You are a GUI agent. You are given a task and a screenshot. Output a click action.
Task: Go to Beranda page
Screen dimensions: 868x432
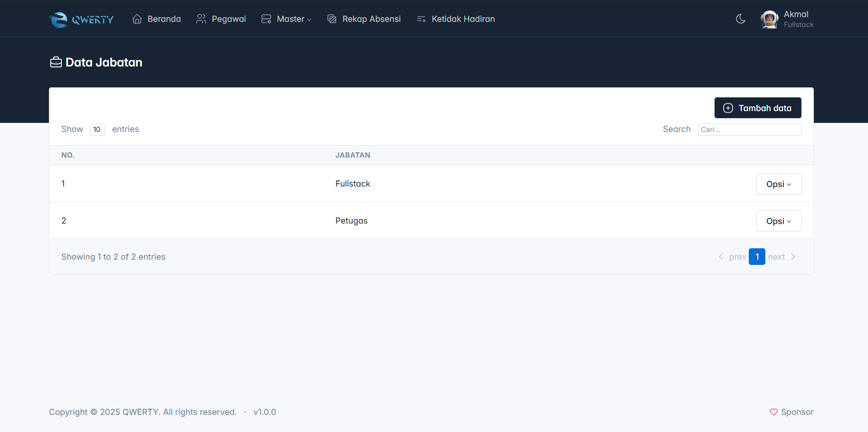pyautogui.click(x=157, y=19)
